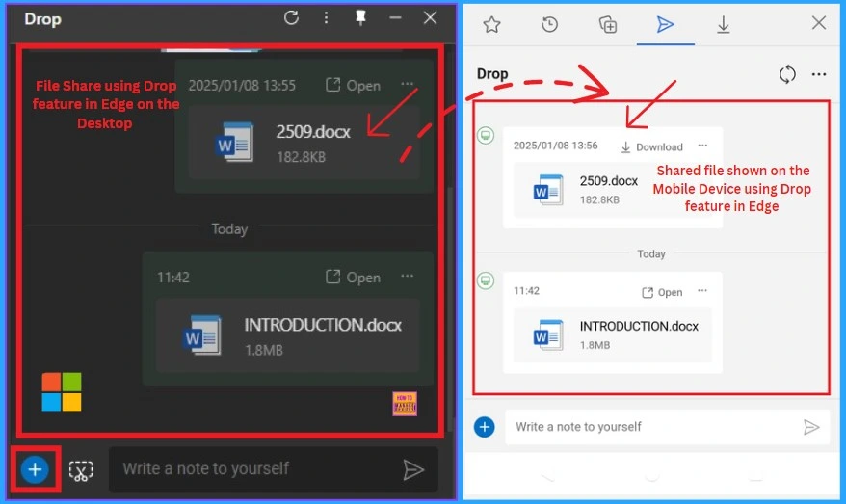The image size is (846, 504).
Task: Refresh the desktop Drop panel
Action: (x=291, y=17)
